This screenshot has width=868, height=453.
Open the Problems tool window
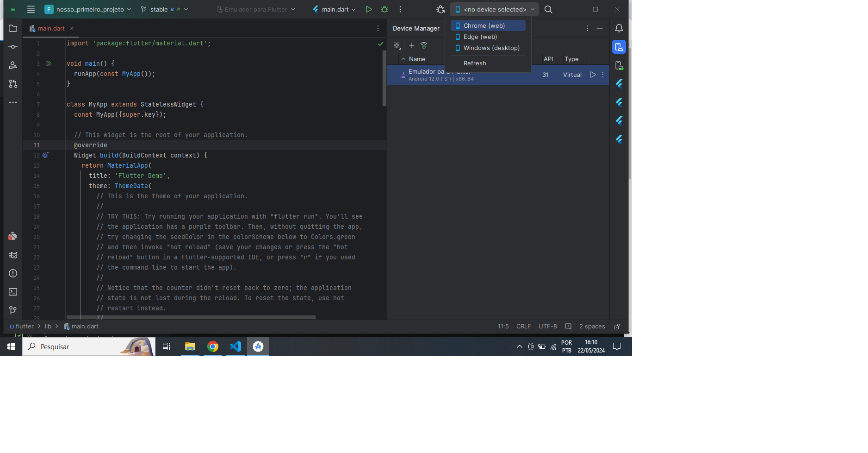click(x=13, y=273)
